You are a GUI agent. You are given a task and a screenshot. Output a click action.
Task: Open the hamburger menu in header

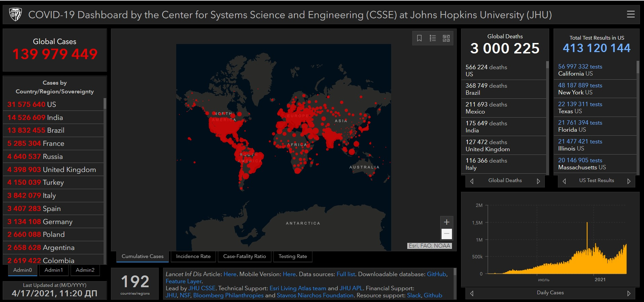[x=631, y=14]
